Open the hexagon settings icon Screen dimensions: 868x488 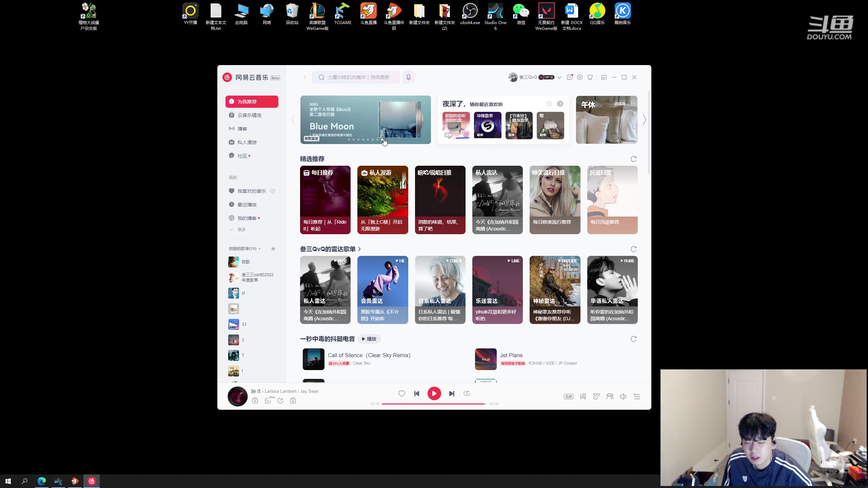[x=580, y=77]
